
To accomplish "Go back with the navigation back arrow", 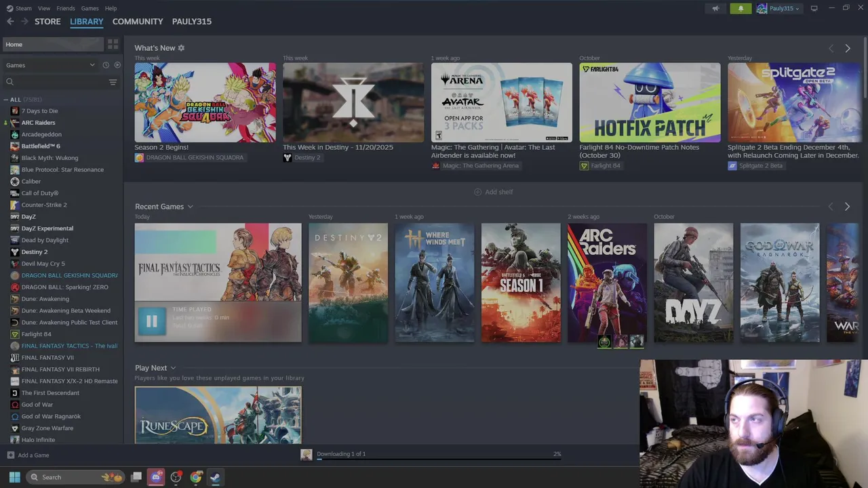I will [10, 22].
